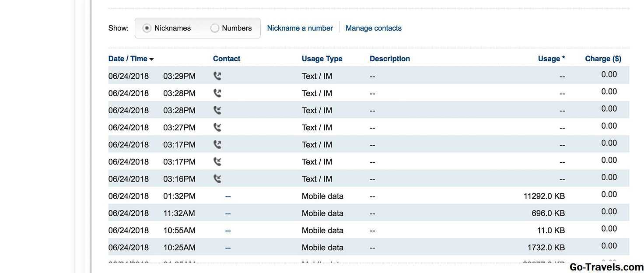Switch to the Numbers radio option
Screen dimensions: 644x273
(215, 28)
